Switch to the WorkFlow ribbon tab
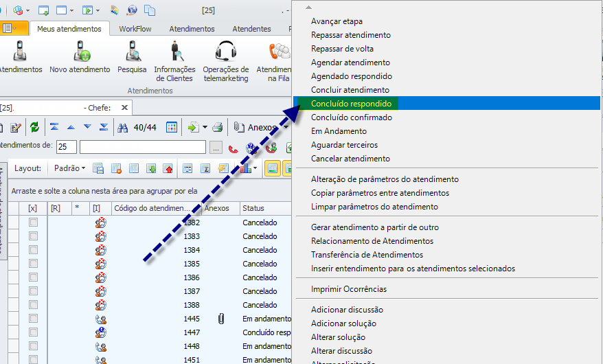Viewport: 603px width, 364px height. click(x=135, y=29)
